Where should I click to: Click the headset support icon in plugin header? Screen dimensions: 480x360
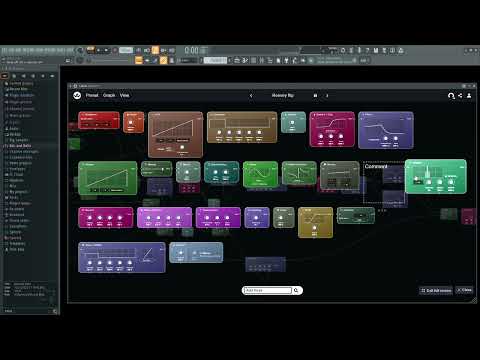point(451,96)
